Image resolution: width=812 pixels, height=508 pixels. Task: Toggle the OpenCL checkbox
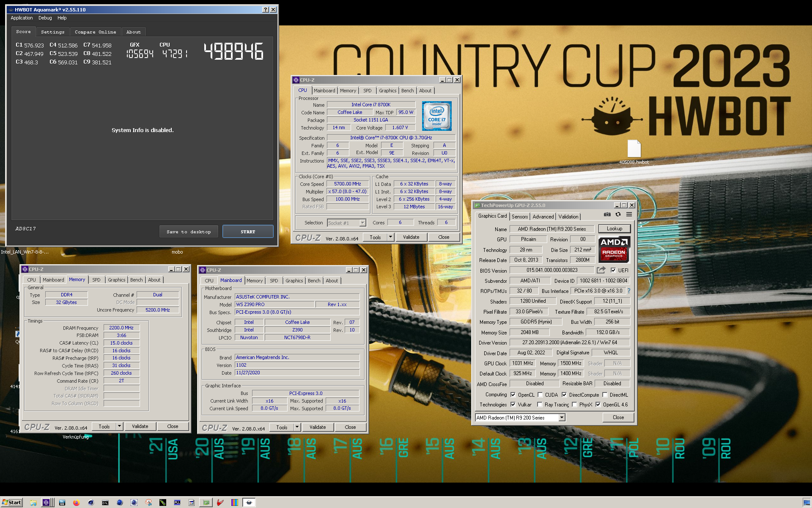pyautogui.click(x=513, y=395)
